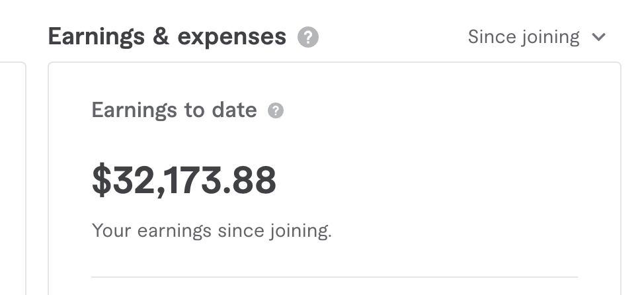Click the question mark next to Earnings to date
The height and width of the screenshot is (295, 644).
(276, 110)
